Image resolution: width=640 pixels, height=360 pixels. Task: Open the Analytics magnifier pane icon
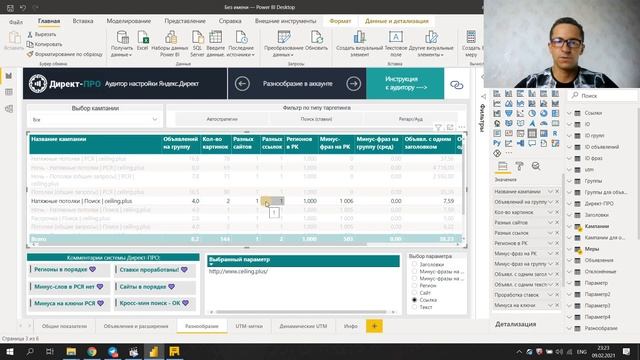(x=536, y=166)
